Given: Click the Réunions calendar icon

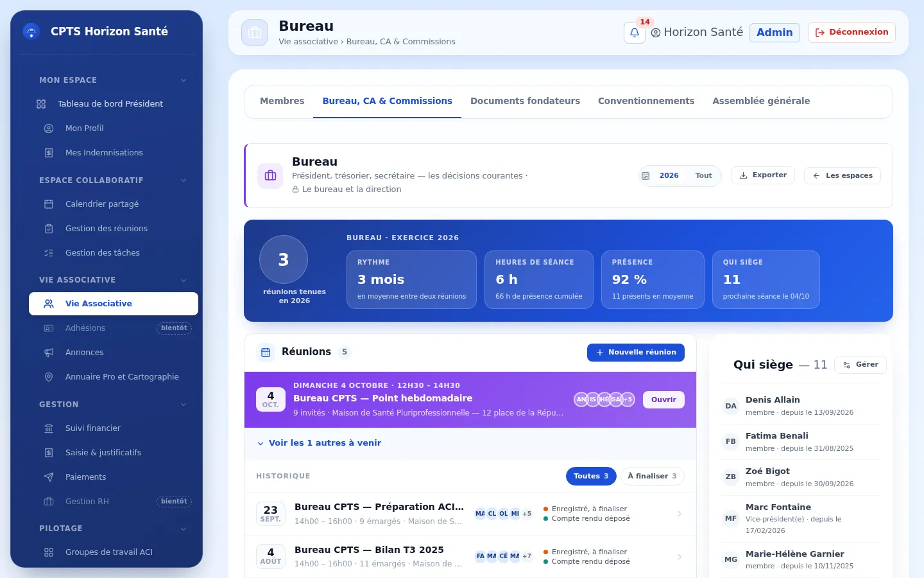Looking at the screenshot, I should (266, 352).
